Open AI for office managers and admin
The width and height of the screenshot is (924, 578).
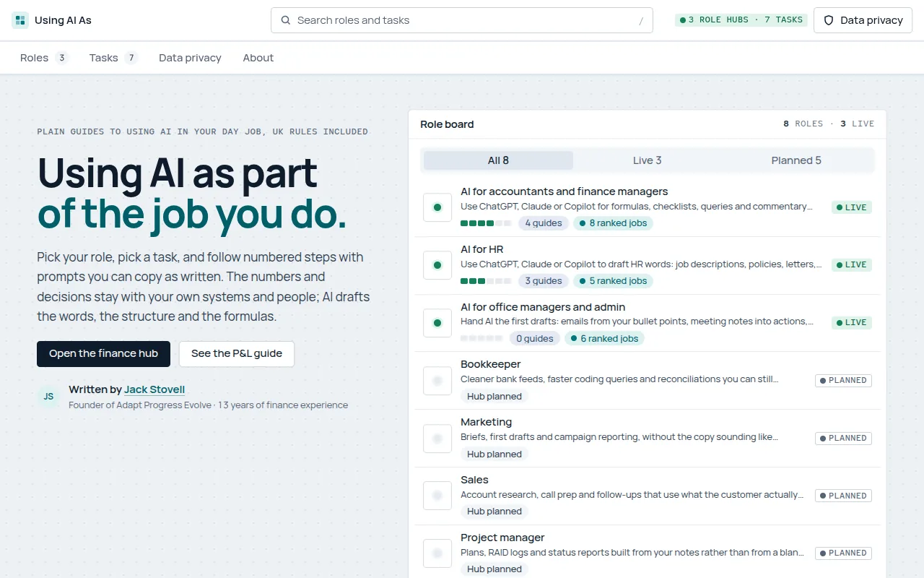pyautogui.click(x=543, y=307)
